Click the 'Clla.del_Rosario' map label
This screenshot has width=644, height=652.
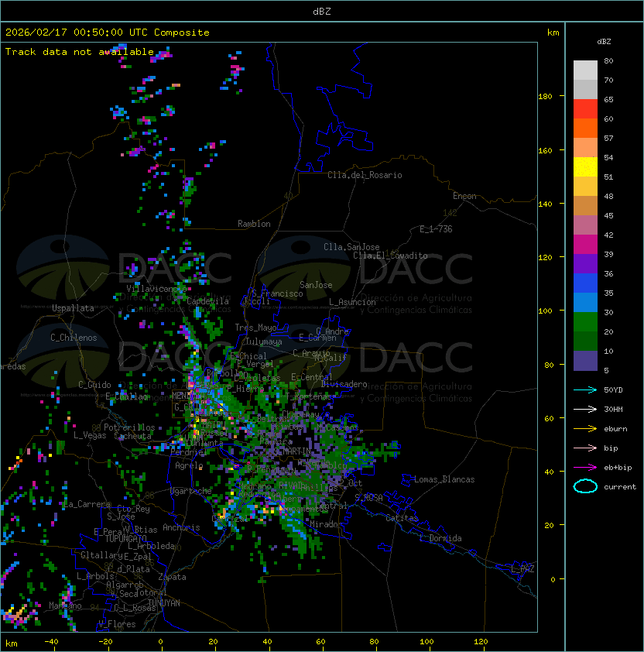tap(365, 176)
